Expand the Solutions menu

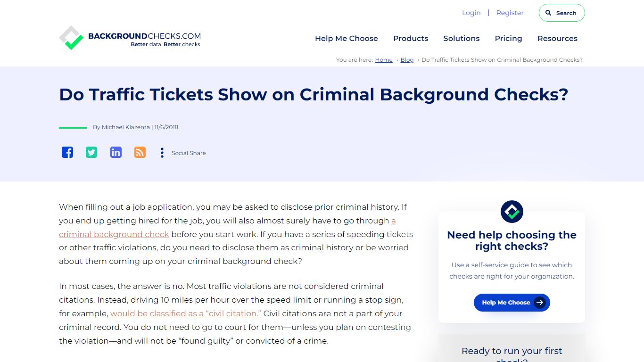click(461, 39)
